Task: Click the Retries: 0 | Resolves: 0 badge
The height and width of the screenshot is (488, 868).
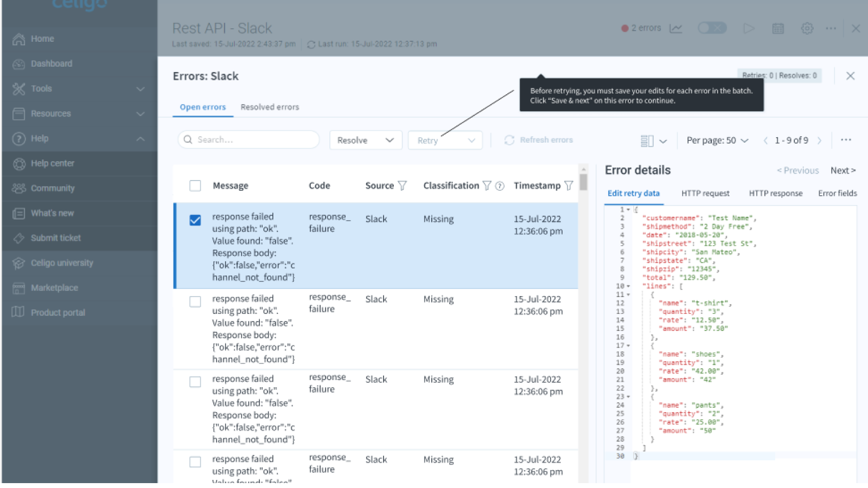Action: (779, 76)
